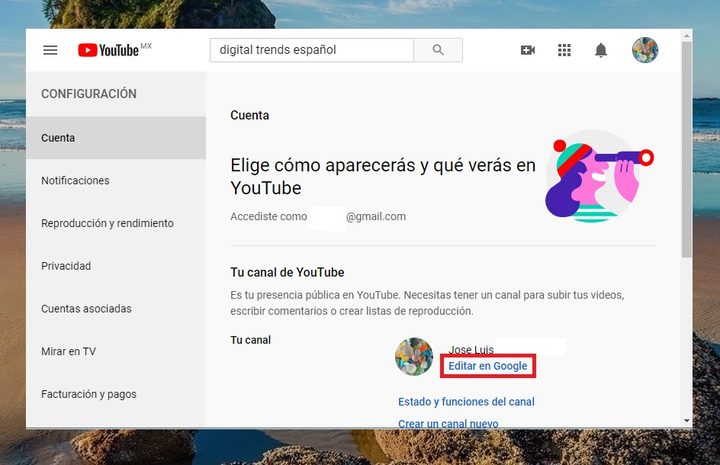Open Mirar en TV settings
The image size is (720, 465).
click(x=116, y=351)
